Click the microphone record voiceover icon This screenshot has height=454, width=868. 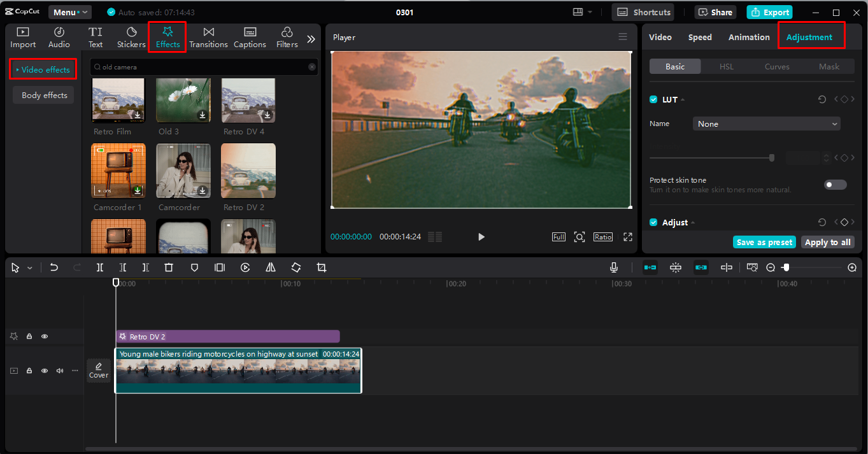tap(613, 267)
